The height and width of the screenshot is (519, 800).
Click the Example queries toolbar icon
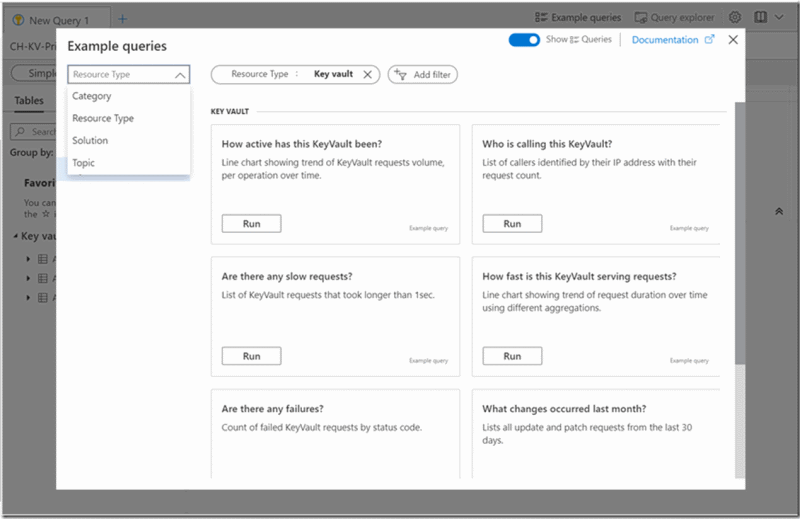[x=541, y=18]
